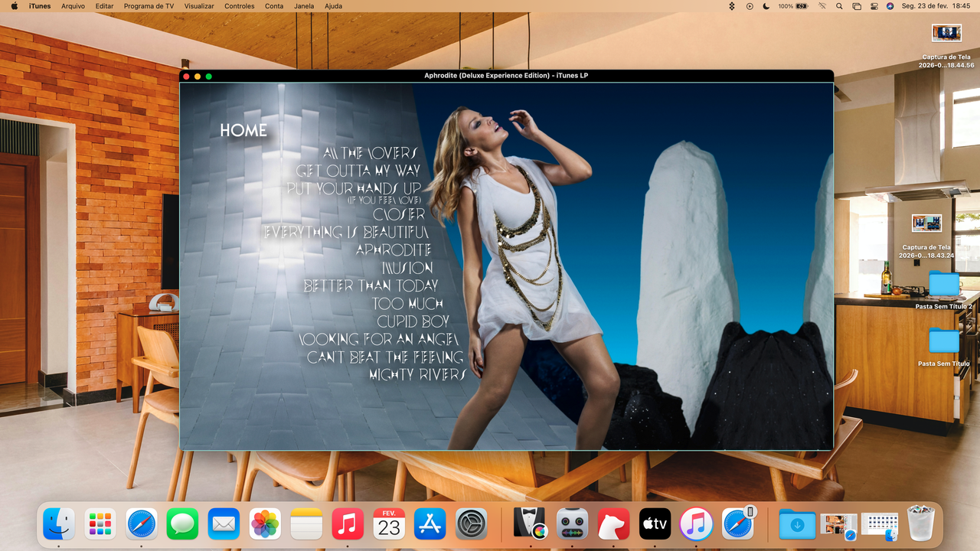
Task: Open the red Music app in the Dock
Action: 348,524
